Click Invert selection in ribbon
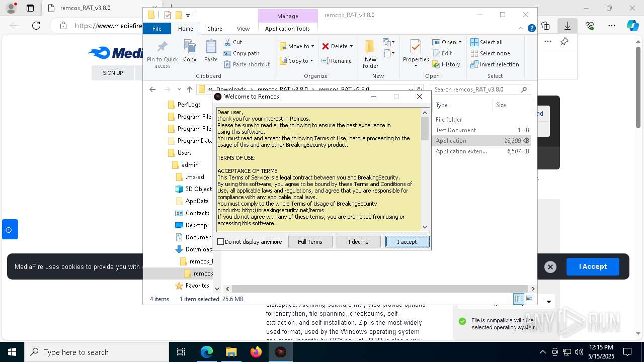The height and width of the screenshot is (362, 644). [x=495, y=64]
